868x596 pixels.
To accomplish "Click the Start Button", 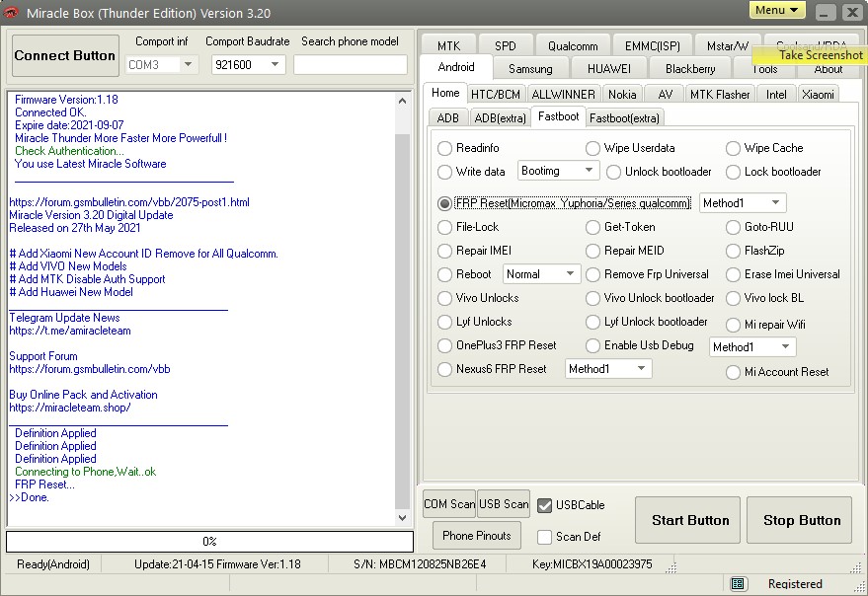I will tap(689, 520).
